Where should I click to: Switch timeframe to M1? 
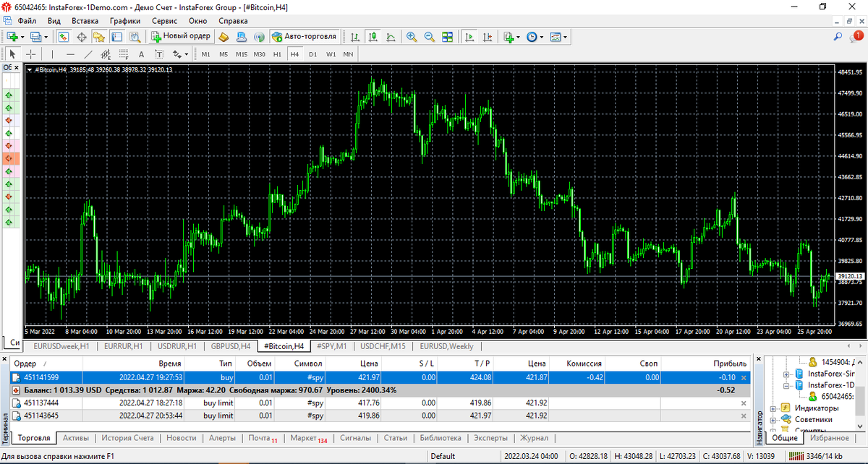205,54
